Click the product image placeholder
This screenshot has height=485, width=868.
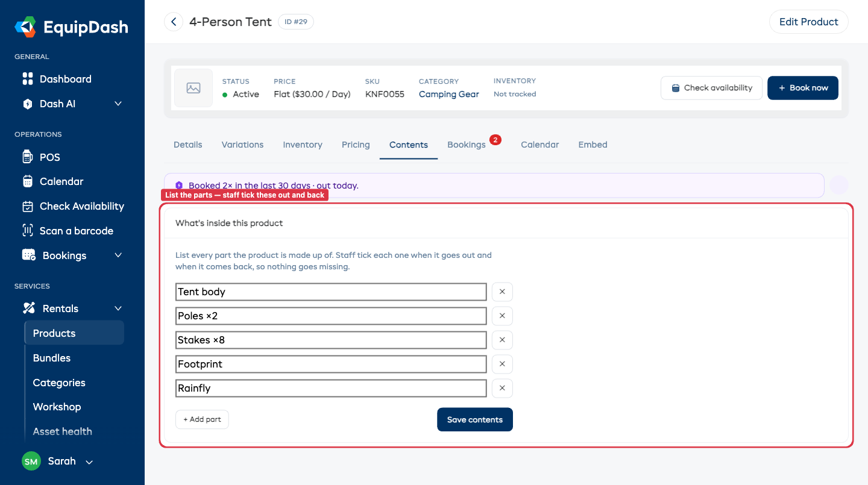[x=193, y=88]
